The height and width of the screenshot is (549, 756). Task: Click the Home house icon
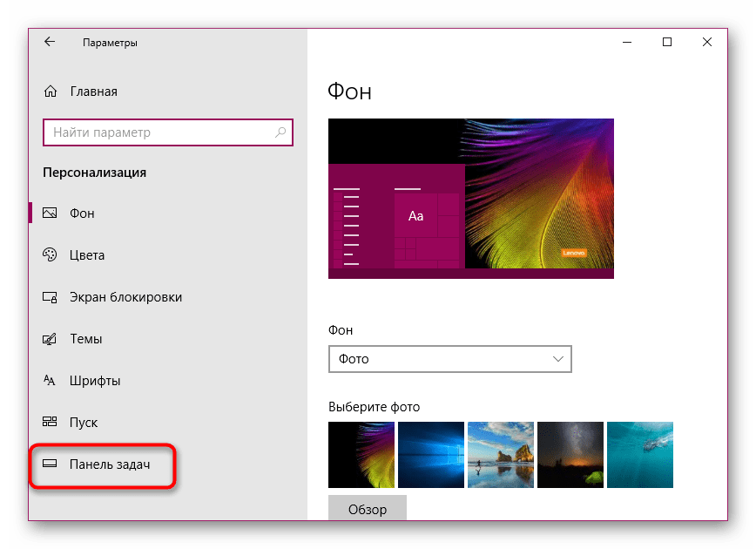tap(51, 91)
